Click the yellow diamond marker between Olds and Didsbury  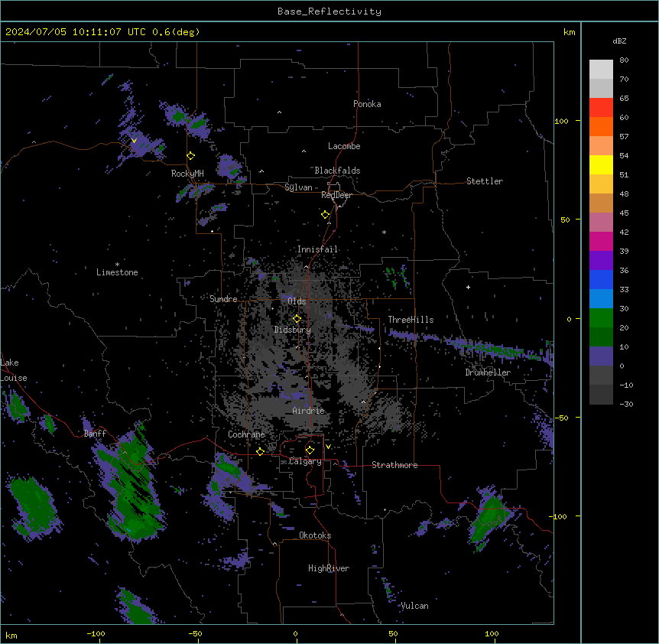pos(297,319)
